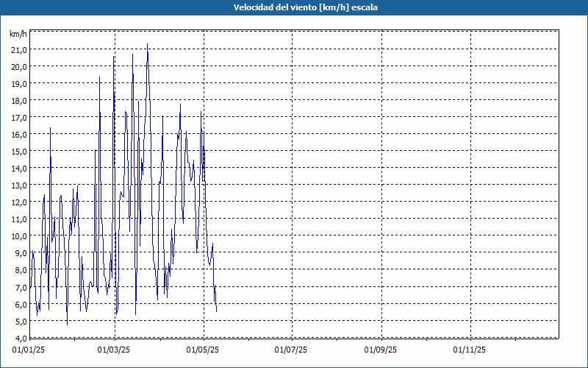Click the 01/07/25 date label
The height and width of the screenshot is (368, 588).
tap(290, 350)
